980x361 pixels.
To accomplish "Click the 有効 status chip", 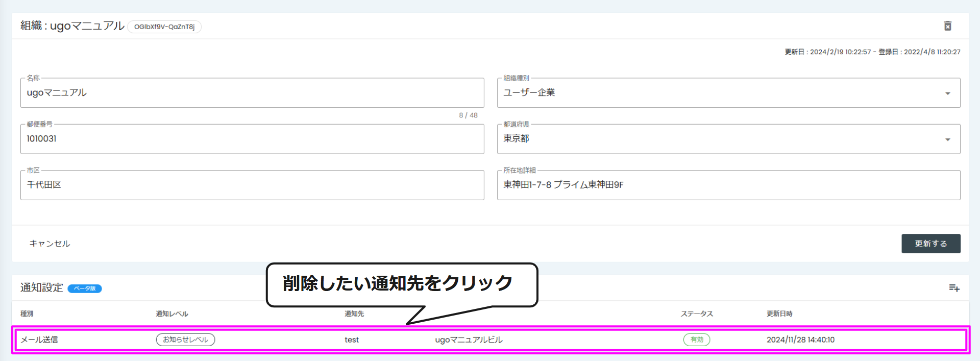I will tap(696, 340).
